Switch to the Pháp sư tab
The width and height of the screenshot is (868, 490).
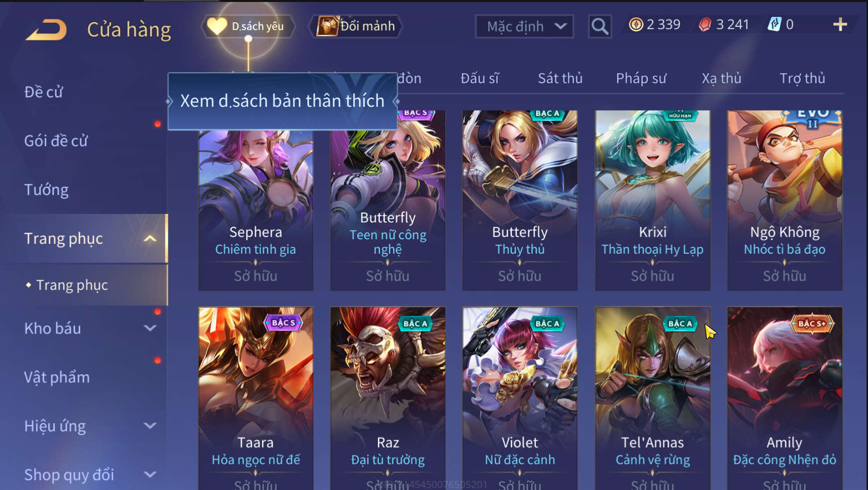point(641,78)
